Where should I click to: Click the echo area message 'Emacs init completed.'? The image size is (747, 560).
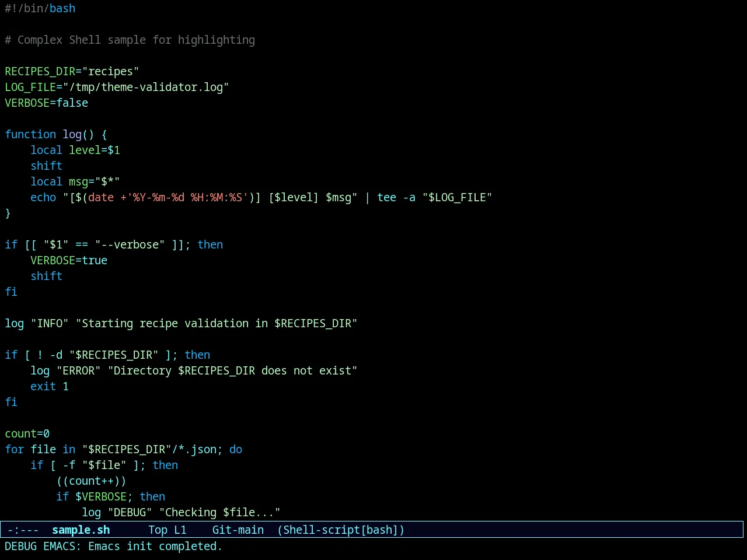click(x=155, y=546)
